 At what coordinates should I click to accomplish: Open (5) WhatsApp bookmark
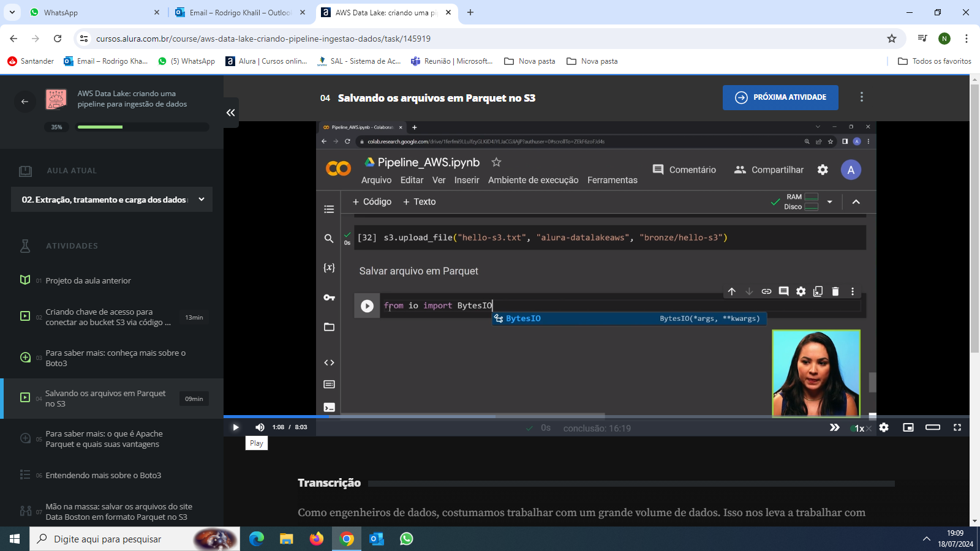click(187, 61)
